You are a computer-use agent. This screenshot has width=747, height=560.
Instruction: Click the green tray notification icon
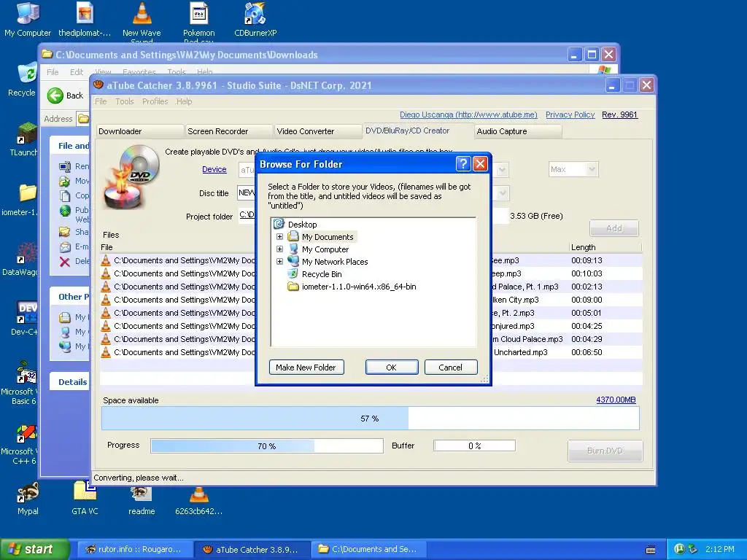pos(679,549)
